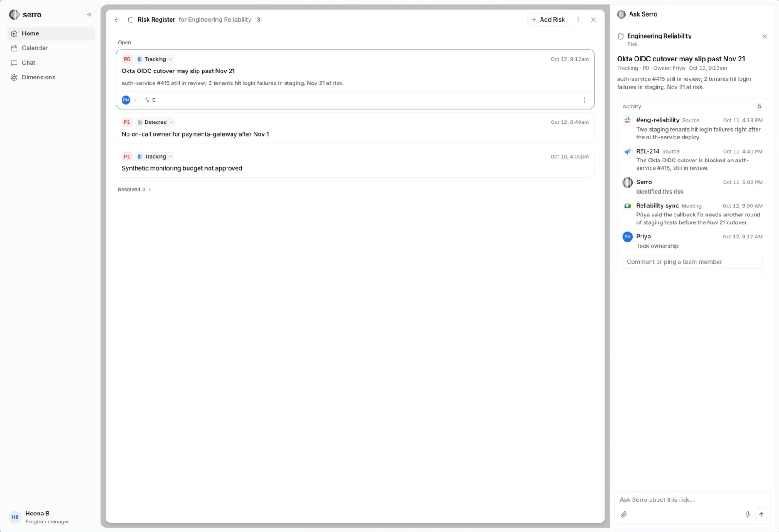Click the Chat bubble icon
This screenshot has width=779, height=532.
(14, 63)
